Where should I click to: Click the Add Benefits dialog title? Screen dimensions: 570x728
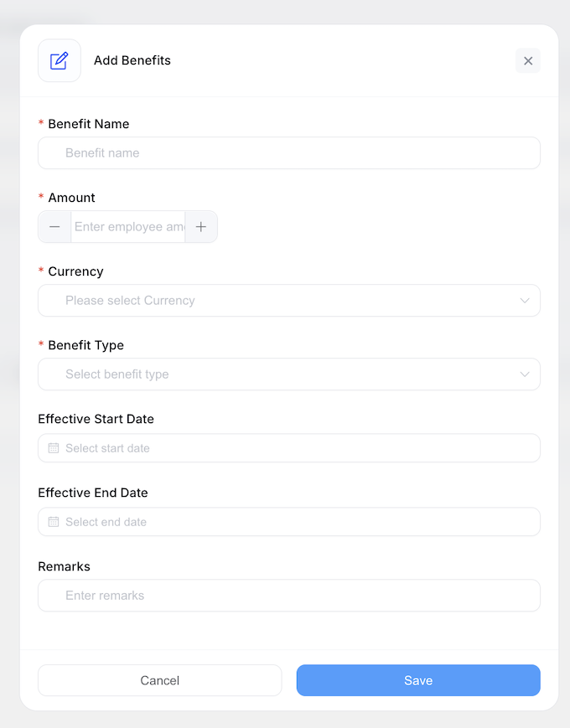[132, 60]
